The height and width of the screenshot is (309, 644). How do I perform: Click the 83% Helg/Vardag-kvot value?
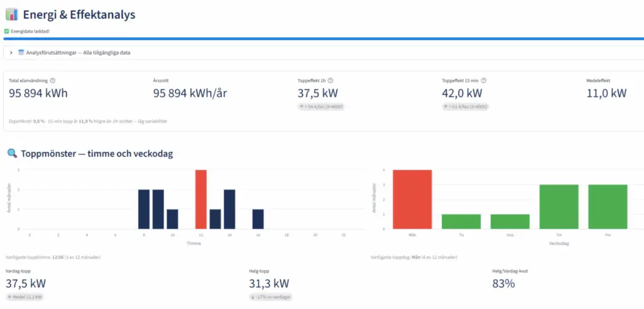tap(504, 283)
